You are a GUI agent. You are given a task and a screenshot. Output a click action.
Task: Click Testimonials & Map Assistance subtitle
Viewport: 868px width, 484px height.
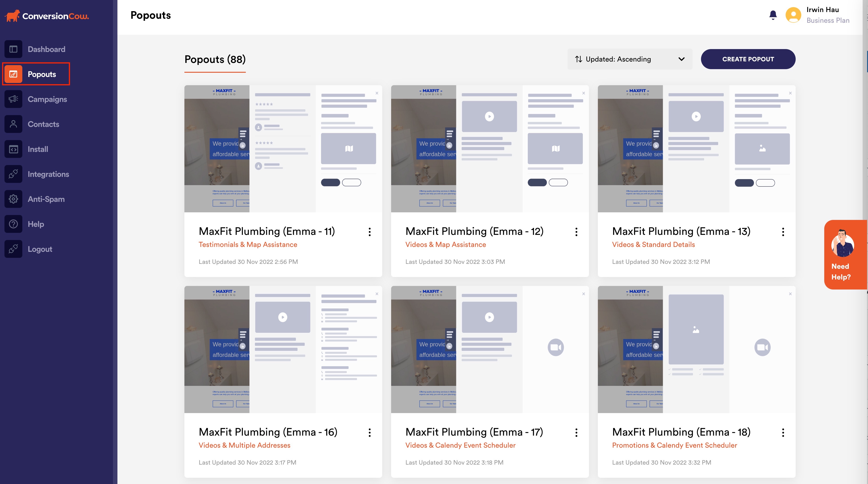click(x=248, y=245)
